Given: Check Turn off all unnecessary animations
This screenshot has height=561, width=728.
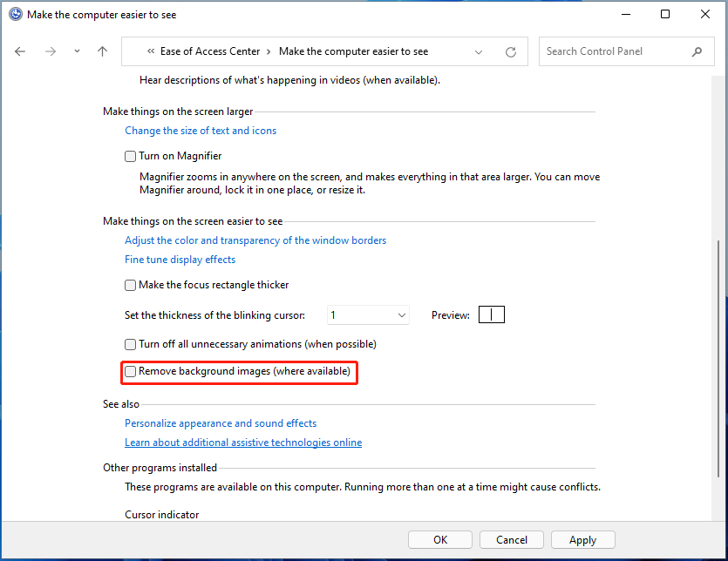Looking at the screenshot, I should [130, 344].
